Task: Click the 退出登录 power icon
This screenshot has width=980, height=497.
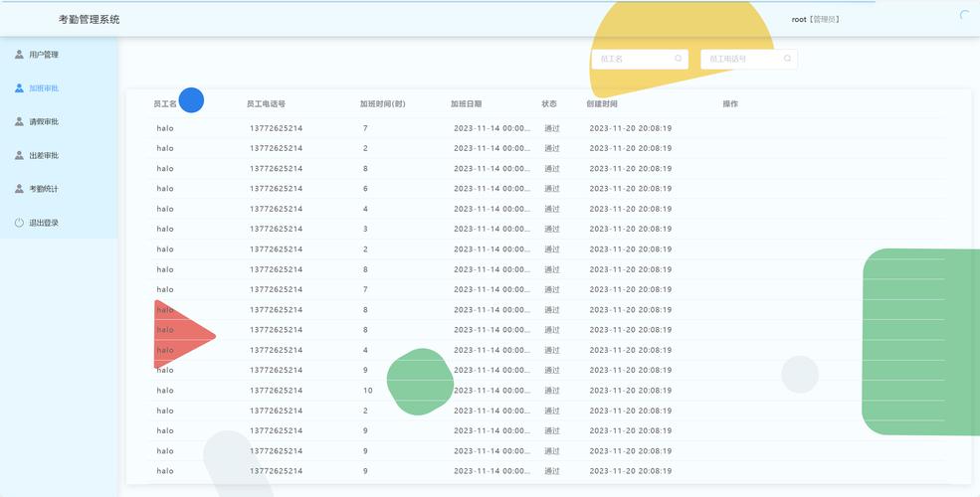Action: (x=19, y=223)
